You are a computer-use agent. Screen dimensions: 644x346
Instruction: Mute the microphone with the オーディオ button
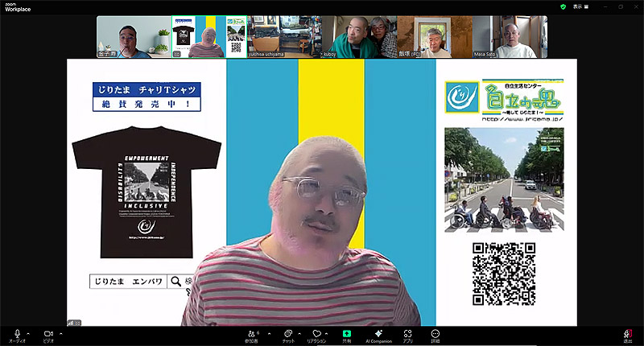pyautogui.click(x=17, y=335)
